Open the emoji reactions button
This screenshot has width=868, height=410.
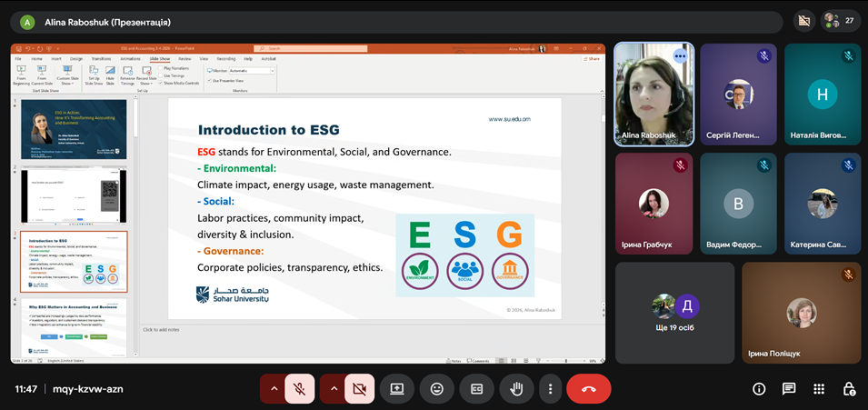click(x=437, y=389)
